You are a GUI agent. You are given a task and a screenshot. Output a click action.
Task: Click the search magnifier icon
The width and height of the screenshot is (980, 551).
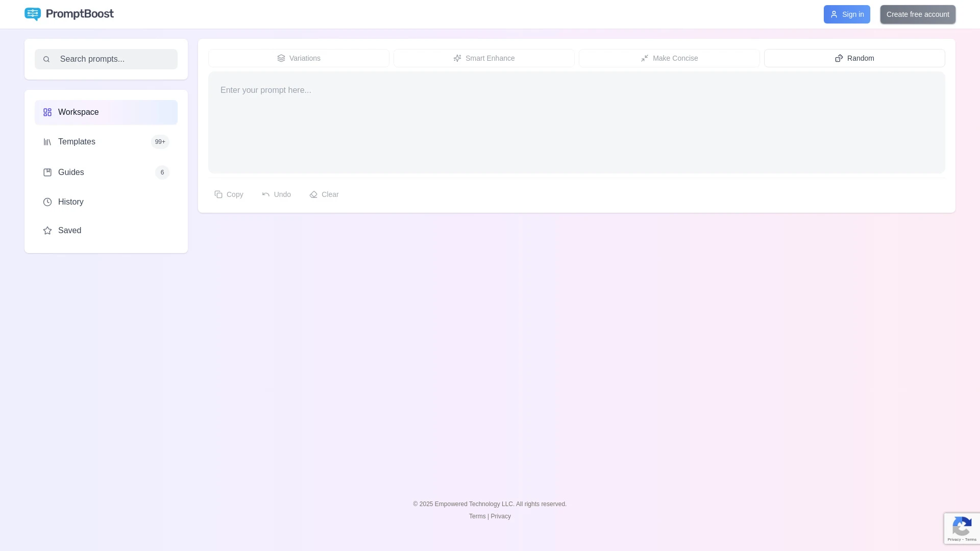click(x=46, y=59)
